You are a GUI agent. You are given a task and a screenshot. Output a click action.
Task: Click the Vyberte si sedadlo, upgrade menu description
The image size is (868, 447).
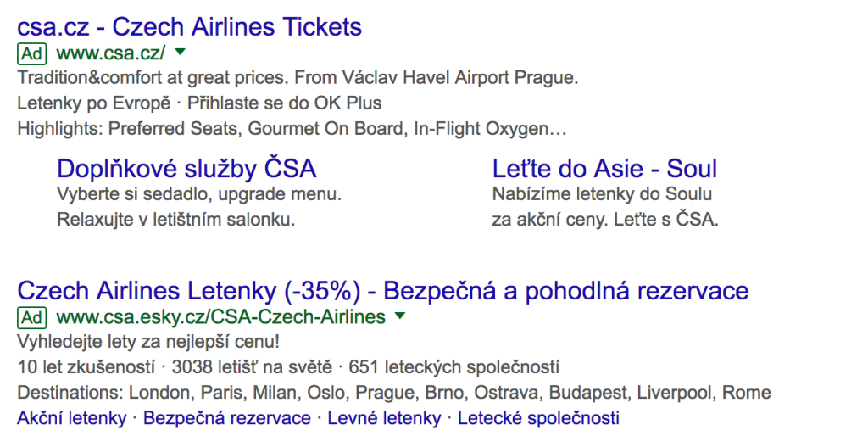point(199,194)
